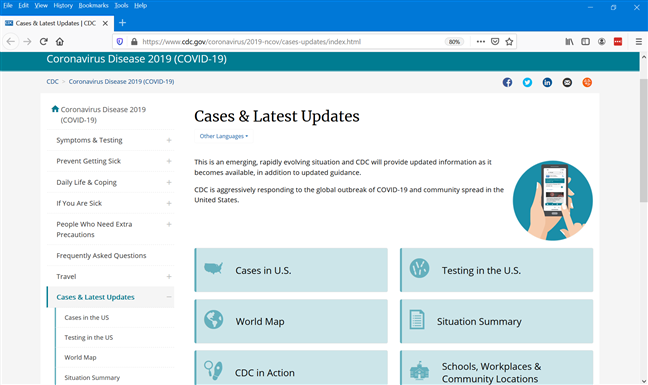Open the Situation Summary card

tap(496, 321)
